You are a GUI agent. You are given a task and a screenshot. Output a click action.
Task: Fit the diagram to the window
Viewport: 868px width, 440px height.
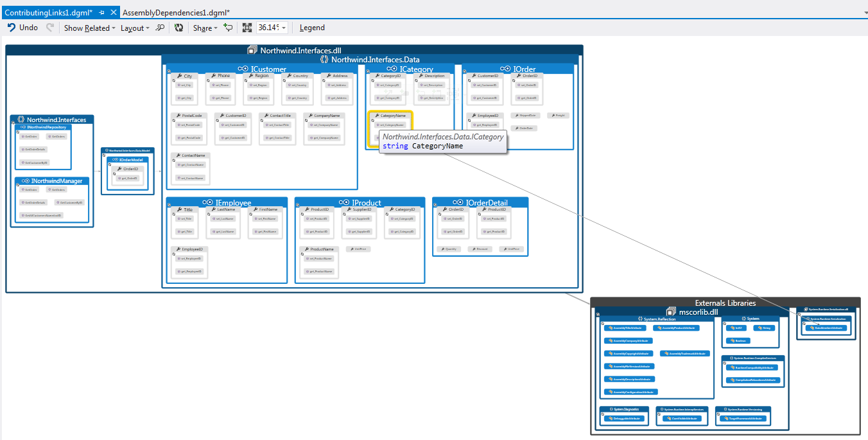(x=247, y=28)
